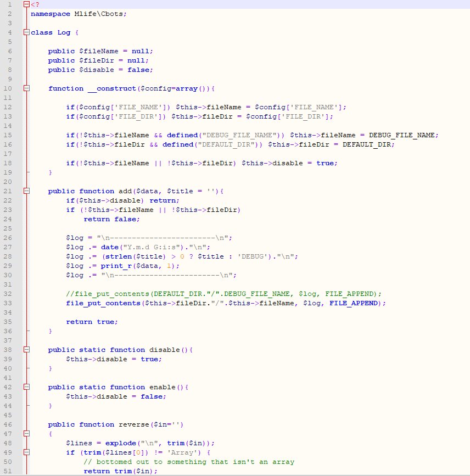Viewport: 470px width, 476px height.
Task: Collapse the class Log fold marker
Action: [27, 32]
